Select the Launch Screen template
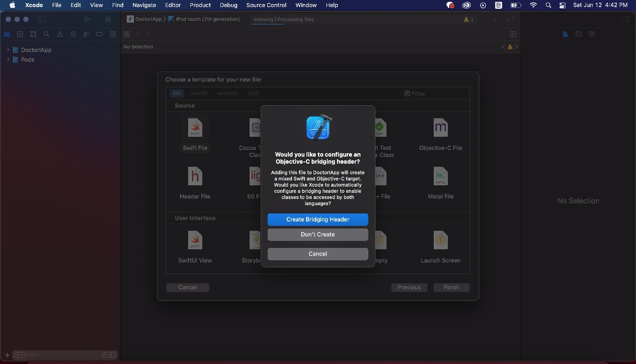This screenshot has height=364, width=636. [441, 248]
